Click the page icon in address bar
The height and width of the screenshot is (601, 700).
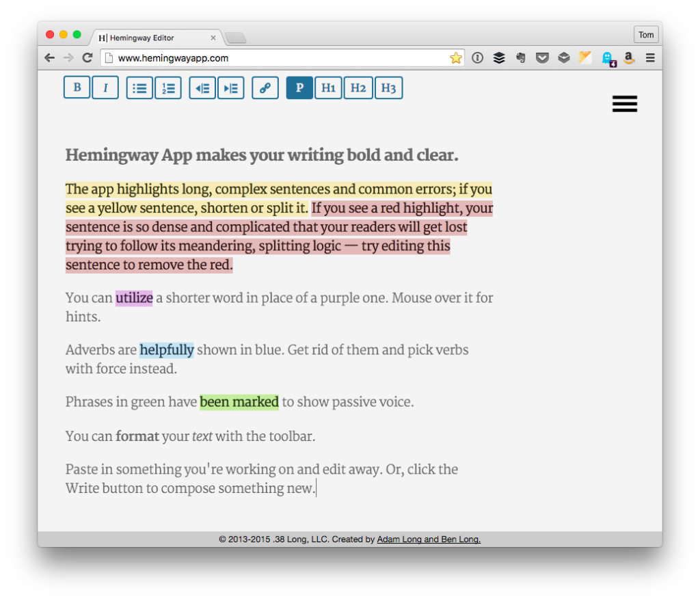[109, 58]
